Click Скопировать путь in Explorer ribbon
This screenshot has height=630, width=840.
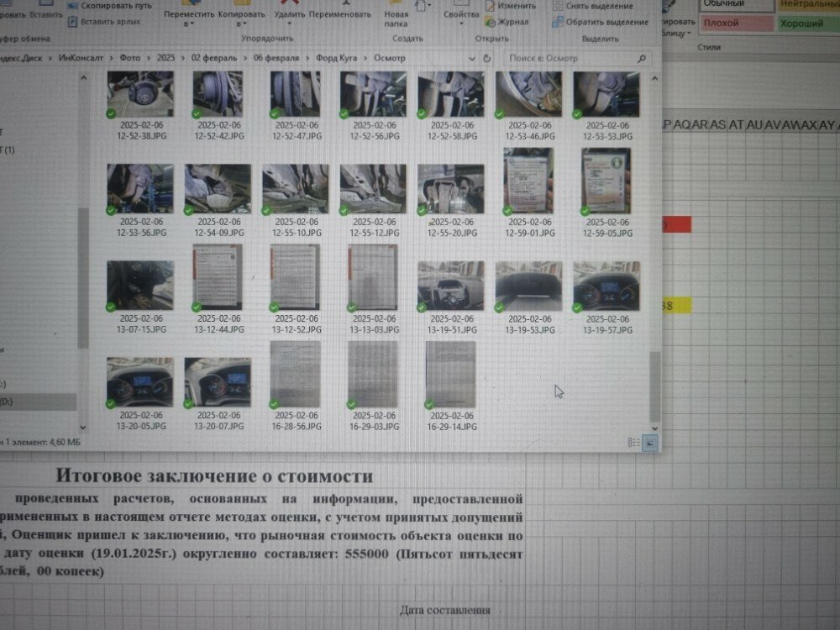110,6
